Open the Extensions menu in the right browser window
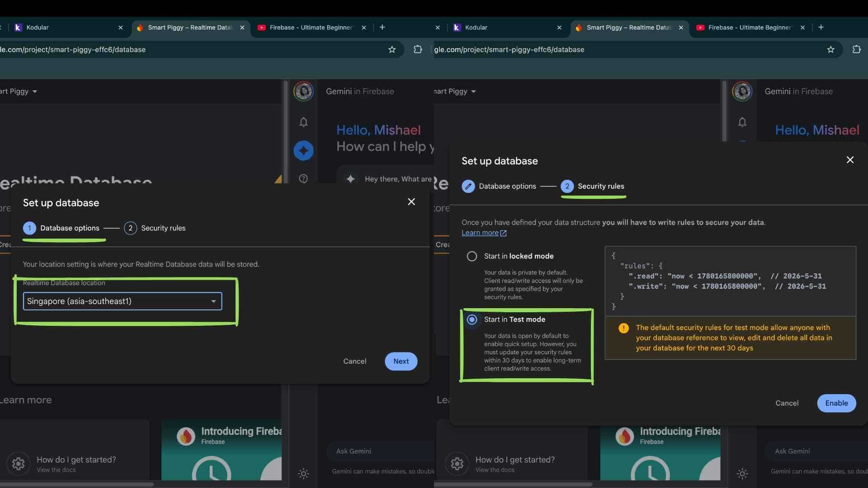The height and width of the screenshot is (488, 868). pos(856,49)
